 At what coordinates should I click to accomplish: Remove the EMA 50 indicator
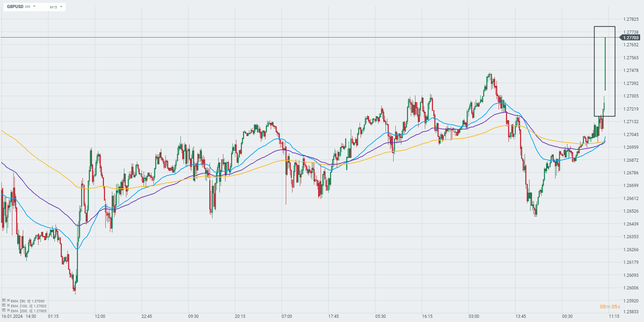click(8, 301)
